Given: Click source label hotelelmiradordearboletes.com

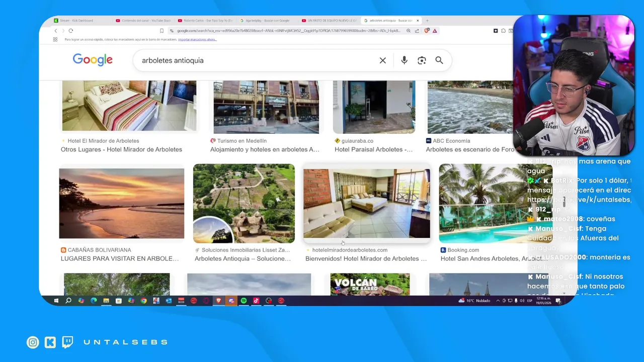Looking at the screenshot, I should [x=350, y=250].
